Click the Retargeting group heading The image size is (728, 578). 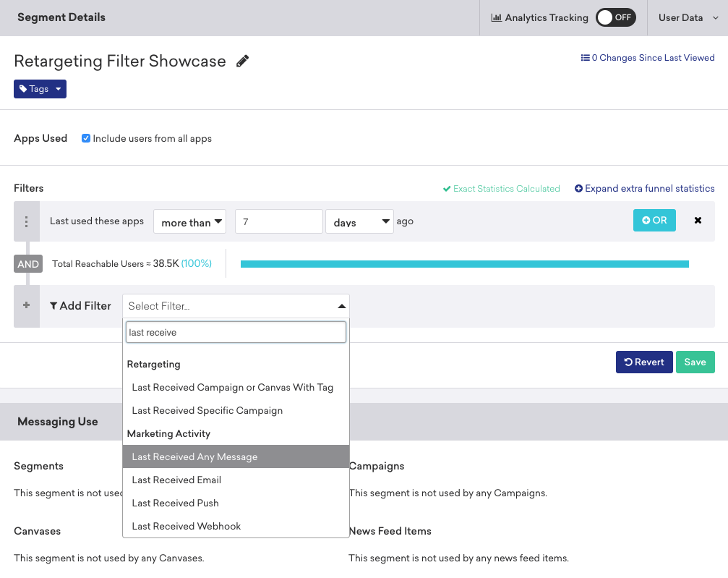[x=154, y=365]
